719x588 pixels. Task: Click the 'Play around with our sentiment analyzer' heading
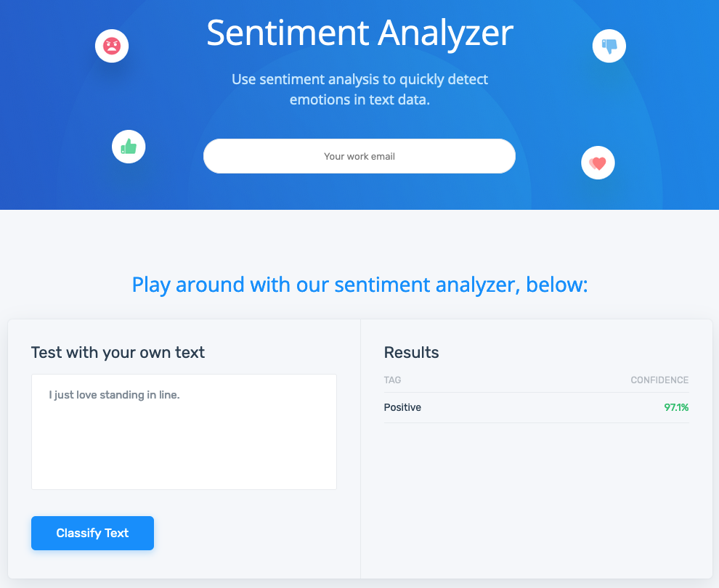(359, 285)
